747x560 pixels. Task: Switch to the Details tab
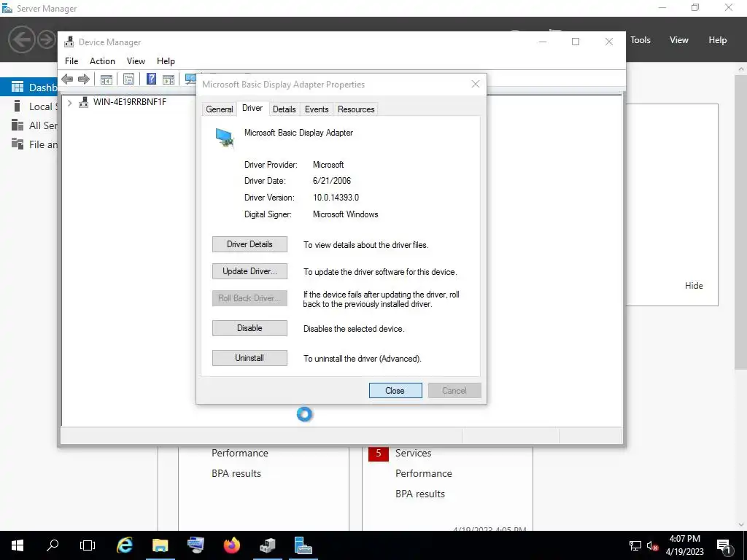click(x=285, y=109)
